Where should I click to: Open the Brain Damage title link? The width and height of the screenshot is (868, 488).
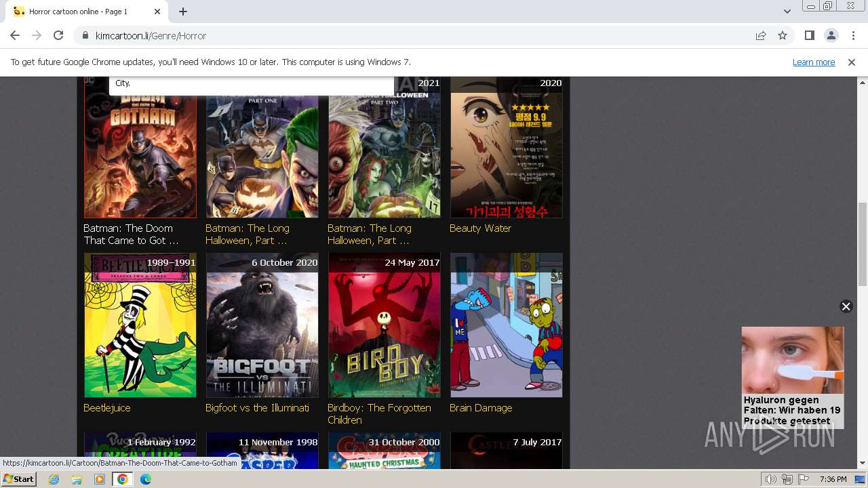click(x=481, y=408)
